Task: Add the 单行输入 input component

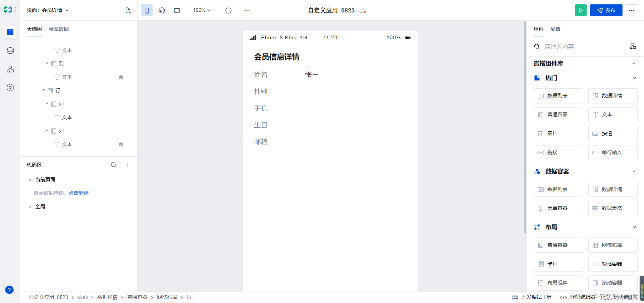Action: click(613, 153)
